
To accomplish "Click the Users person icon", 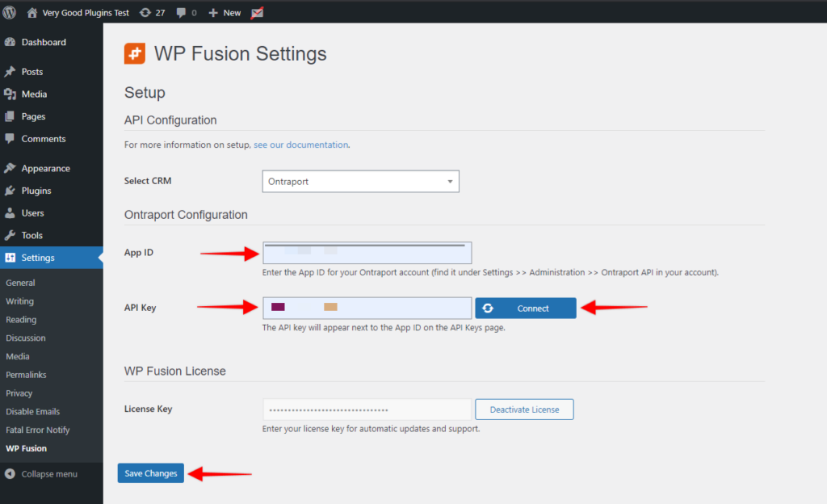I will (10, 213).
